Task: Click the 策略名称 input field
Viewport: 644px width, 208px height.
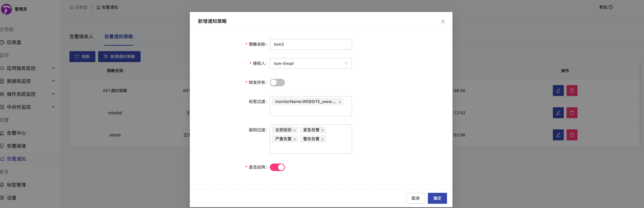Action: pos(311,44)
